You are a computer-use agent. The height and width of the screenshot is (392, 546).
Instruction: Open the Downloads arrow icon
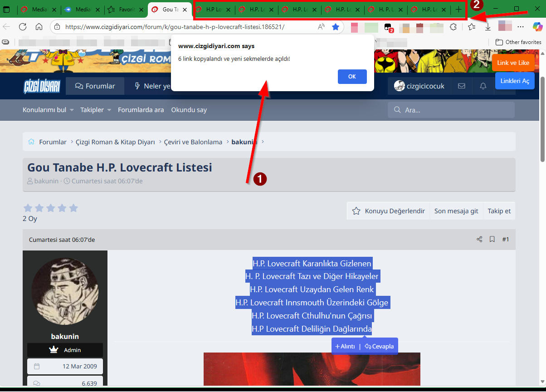(x=488, y=27)
